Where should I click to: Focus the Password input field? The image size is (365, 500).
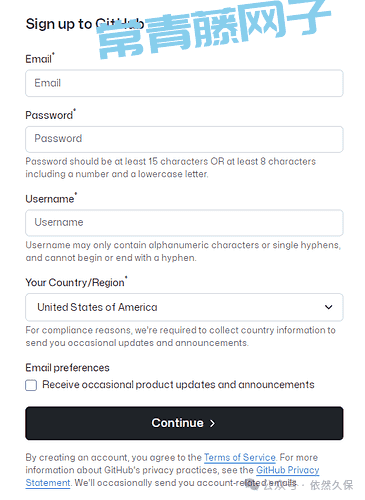pyautogui.click(x=184, y=139)
